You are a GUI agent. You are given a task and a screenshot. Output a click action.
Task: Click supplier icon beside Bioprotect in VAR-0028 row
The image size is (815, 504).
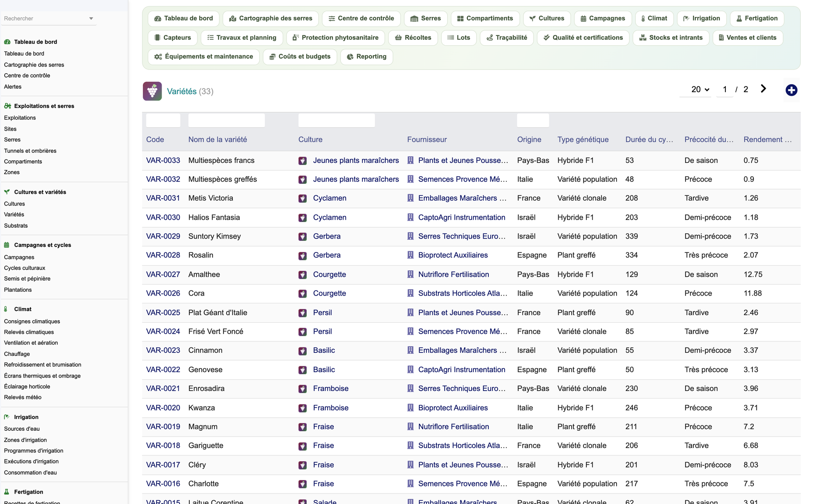pyautogui.click(x=410, y=255)
